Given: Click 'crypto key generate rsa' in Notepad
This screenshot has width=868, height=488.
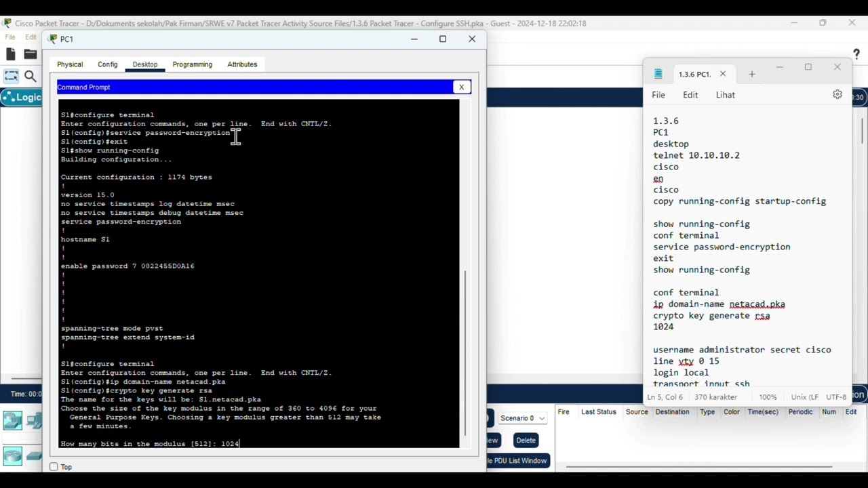Looking at the screenshot, I should 711,315.
